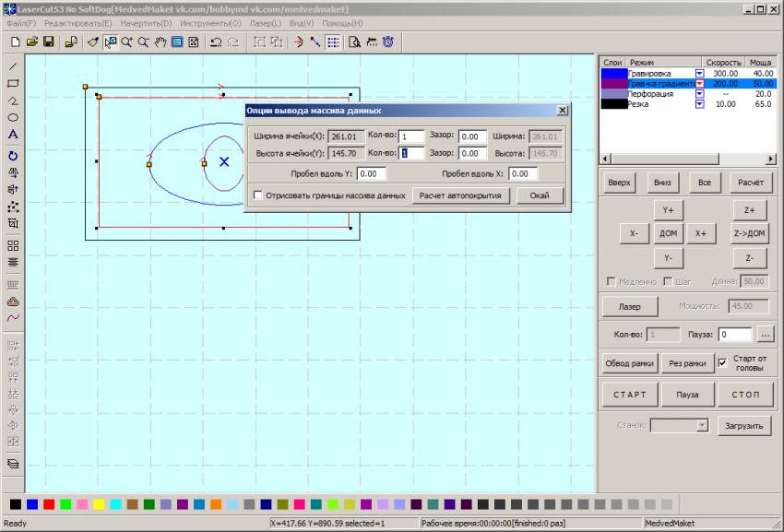
Task: Click the 'Пробел вдоль Y' input field
Action: point(371,173)
